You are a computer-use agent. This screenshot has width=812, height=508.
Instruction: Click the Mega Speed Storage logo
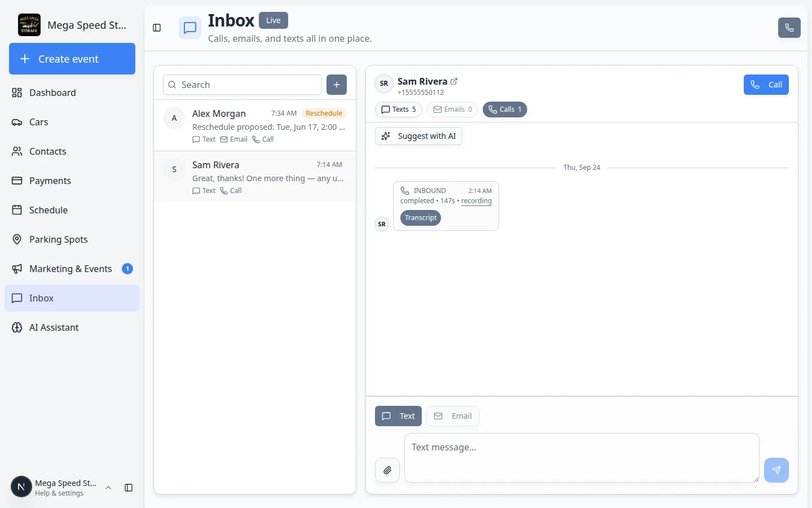tap(29, 25)
